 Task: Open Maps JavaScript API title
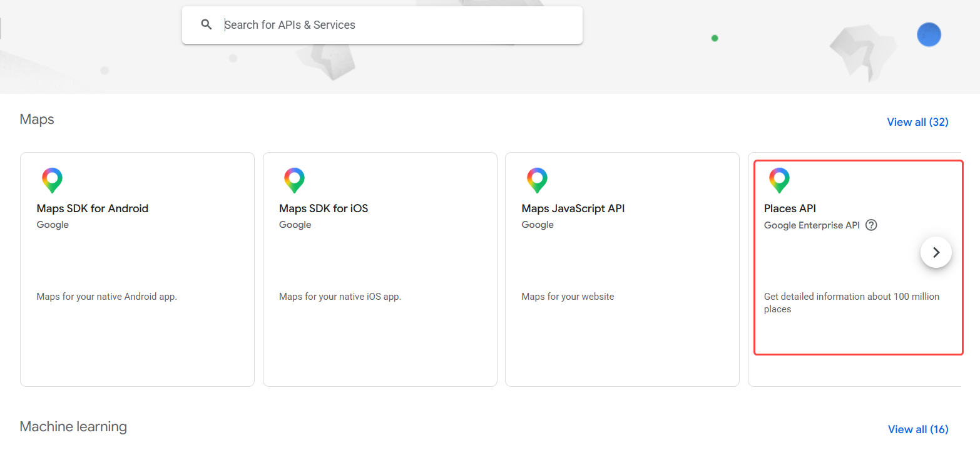[573, 208]
